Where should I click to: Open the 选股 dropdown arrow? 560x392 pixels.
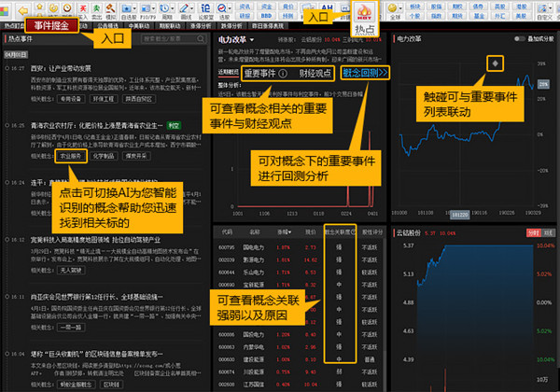click(x=231, y=8)
